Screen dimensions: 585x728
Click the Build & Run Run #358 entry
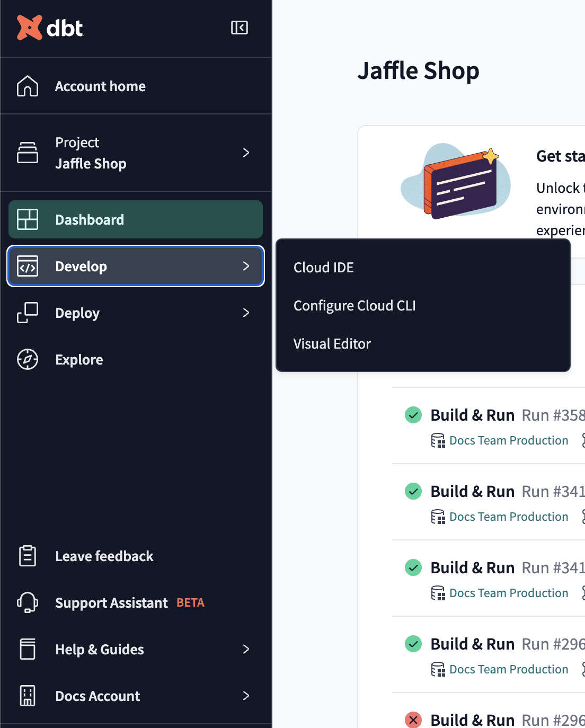click(472, 415)
